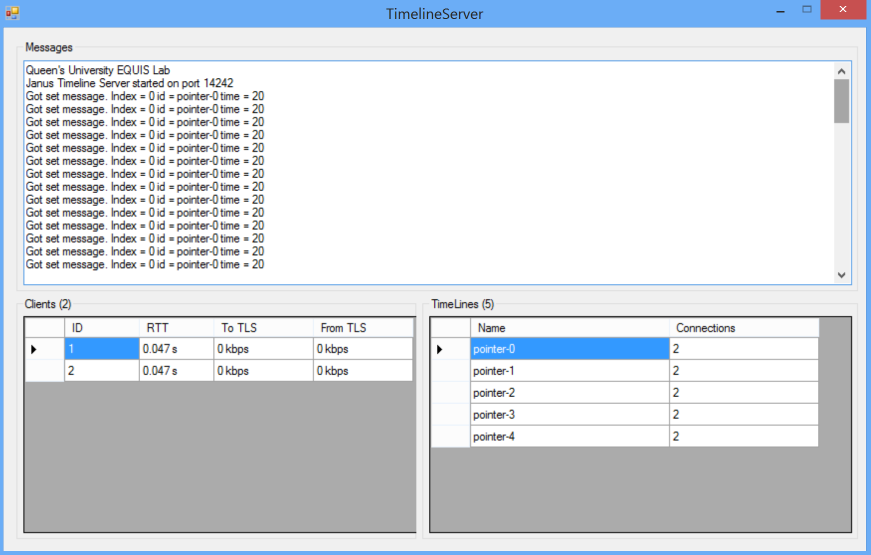
Task: Select the pointer-0 timeline
Action: tap(570, 349)
